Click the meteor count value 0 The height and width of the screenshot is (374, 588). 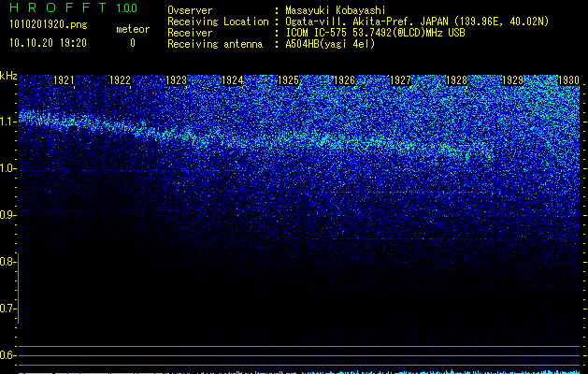click(x=133, y=43)
